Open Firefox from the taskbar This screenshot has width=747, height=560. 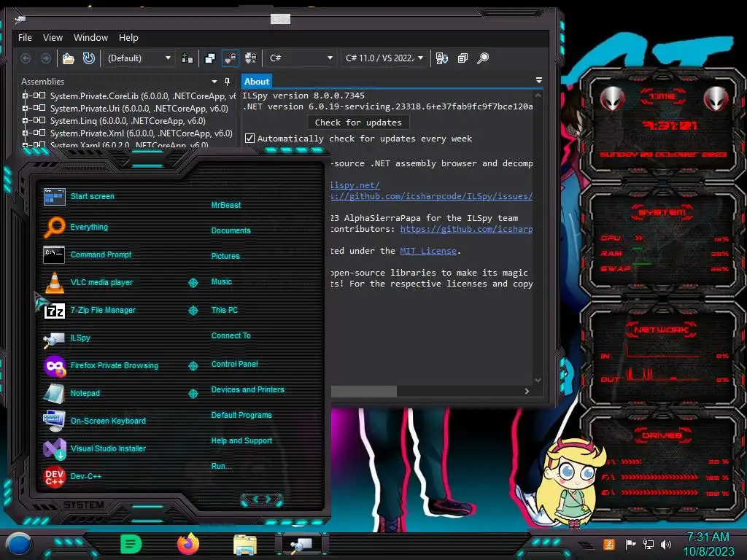pos(188,544)
